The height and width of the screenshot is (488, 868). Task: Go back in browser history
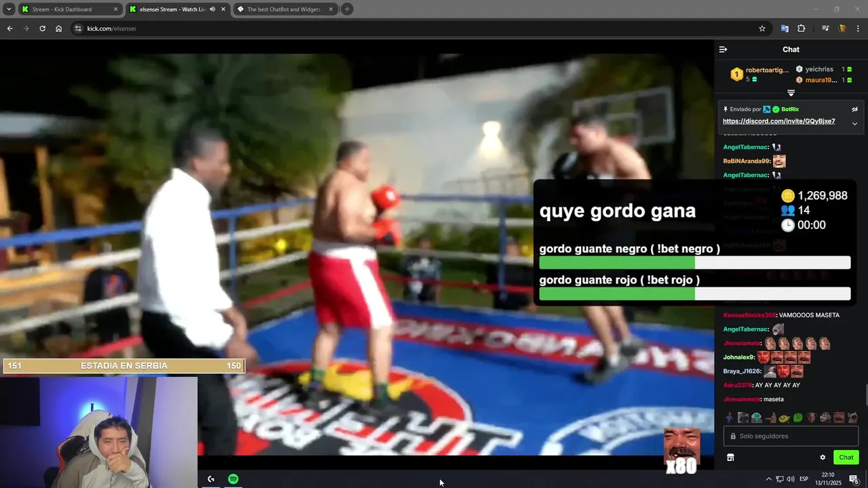pos(9,28)
